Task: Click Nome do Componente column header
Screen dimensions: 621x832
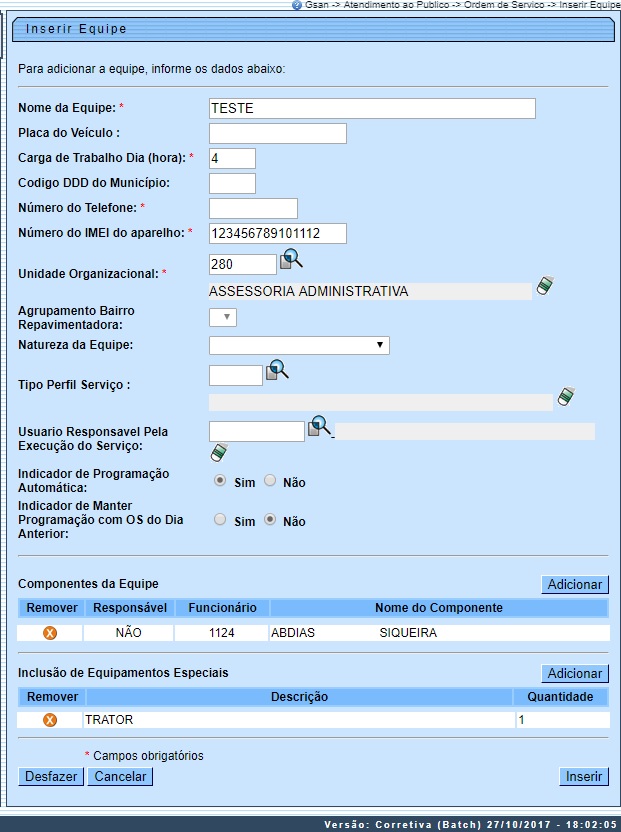Action: [439, 608]
